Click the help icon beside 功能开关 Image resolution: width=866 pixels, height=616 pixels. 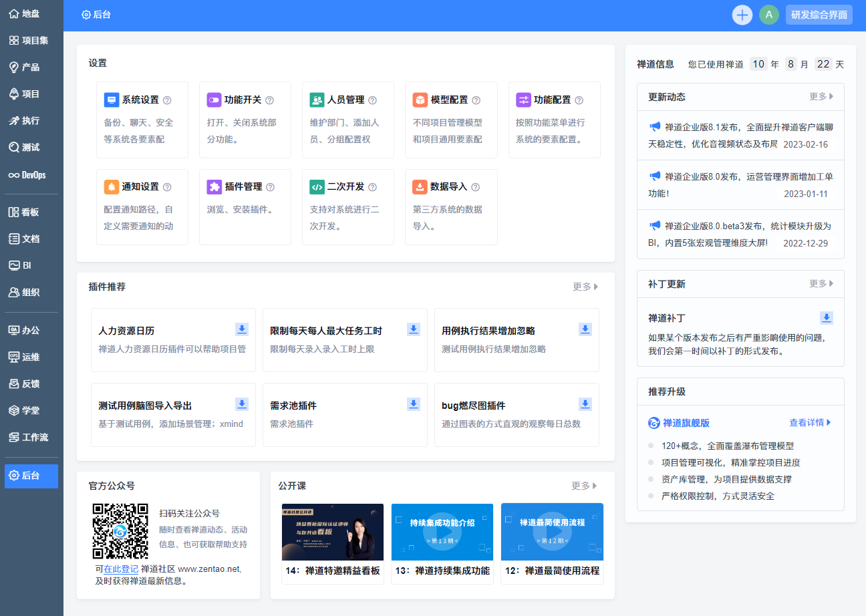(x=270, y=100)
